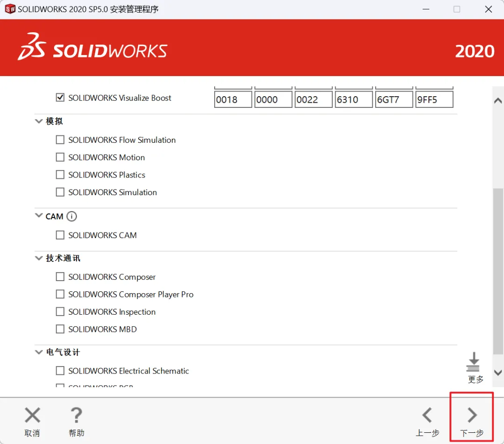Viewport: 504px width, 444px height.
Task: Collapse the 电气设计 section
Action: 39,352
